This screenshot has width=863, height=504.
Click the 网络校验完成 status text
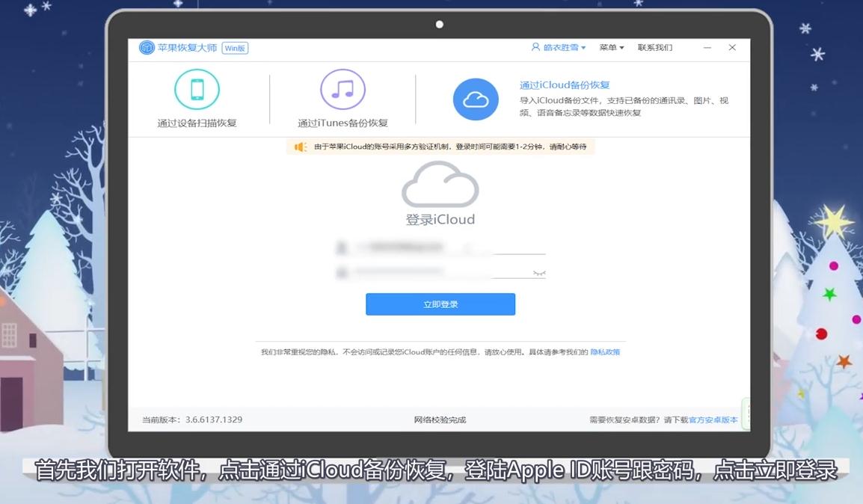coord(440,420)
